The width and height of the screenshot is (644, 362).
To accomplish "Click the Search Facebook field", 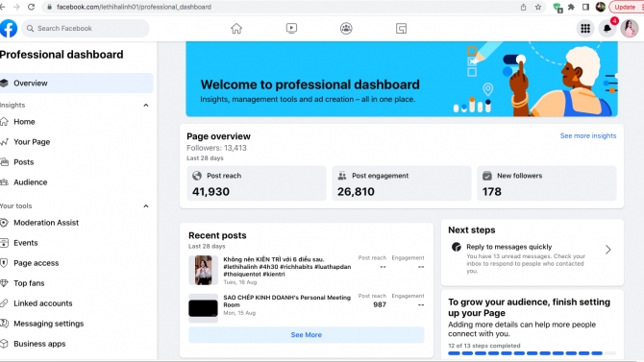I will coord(86,28).
